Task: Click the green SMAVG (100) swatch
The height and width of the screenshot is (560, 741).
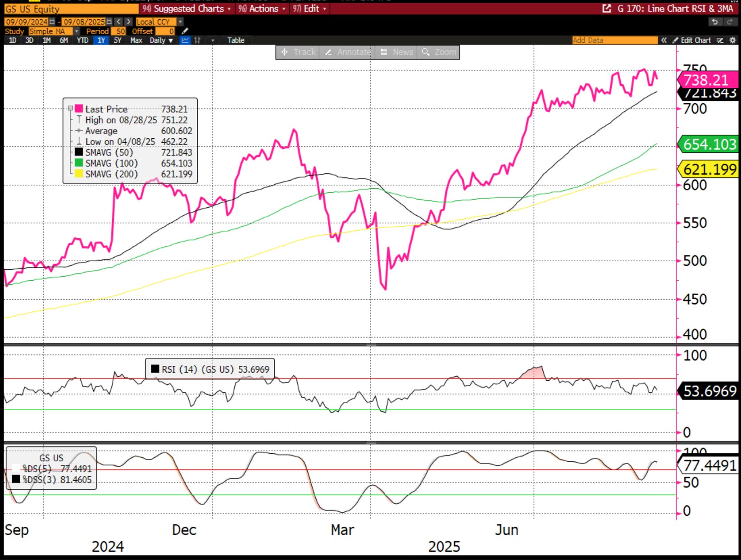Action: point(79,163)
